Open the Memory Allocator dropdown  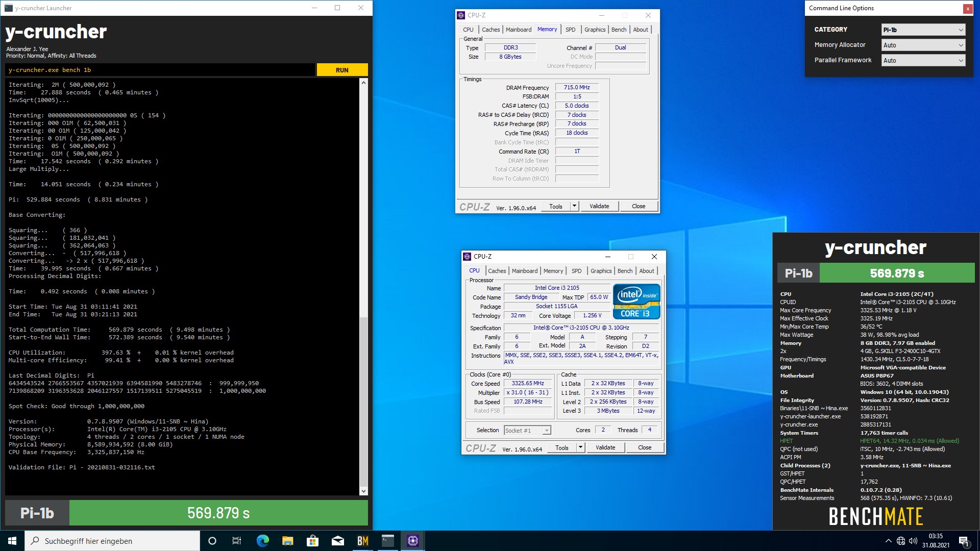tap(923, 45)
